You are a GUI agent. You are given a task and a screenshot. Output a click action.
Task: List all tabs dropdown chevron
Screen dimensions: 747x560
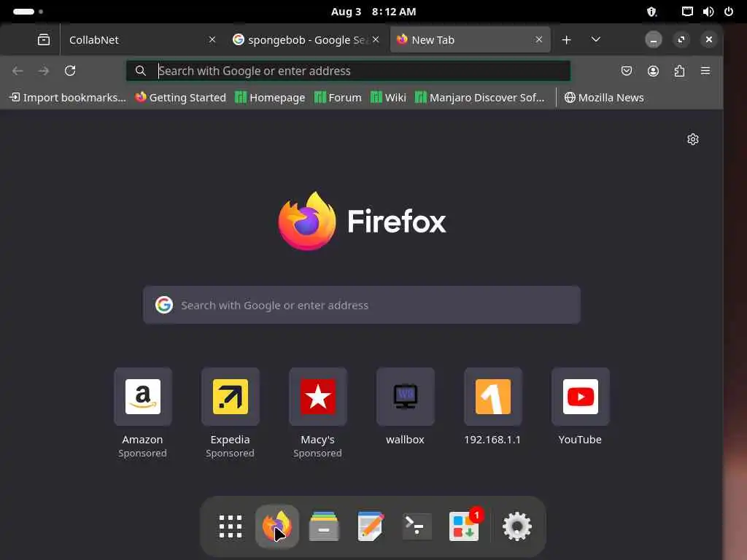pos(595,39)
